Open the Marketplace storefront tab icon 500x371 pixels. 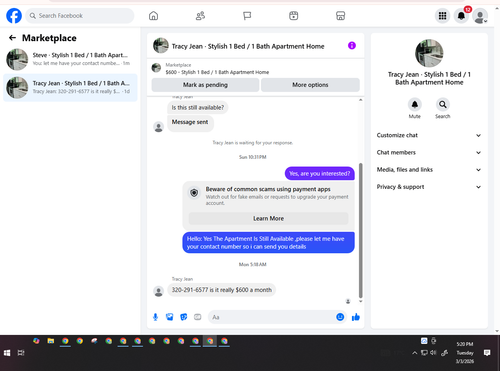click(x=340, y=16)
